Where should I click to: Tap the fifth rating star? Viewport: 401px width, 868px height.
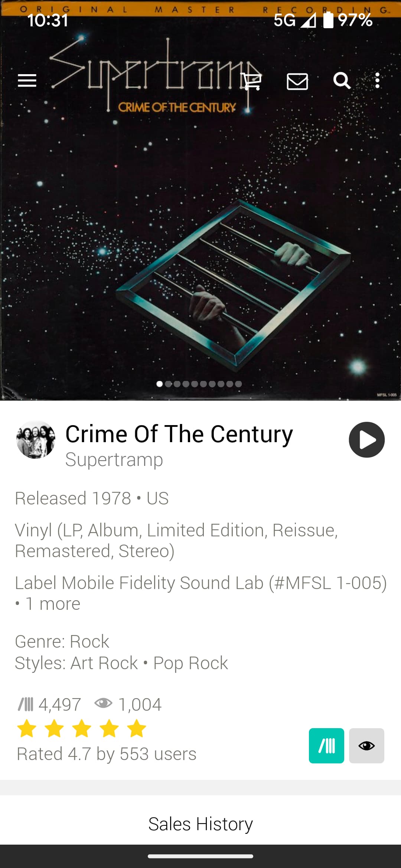pyautogui.click(x=137, y=728)
